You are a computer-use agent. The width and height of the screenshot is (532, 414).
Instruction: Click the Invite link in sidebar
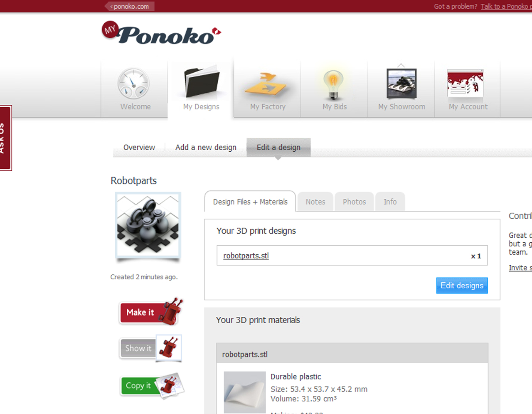click(520, 268)
